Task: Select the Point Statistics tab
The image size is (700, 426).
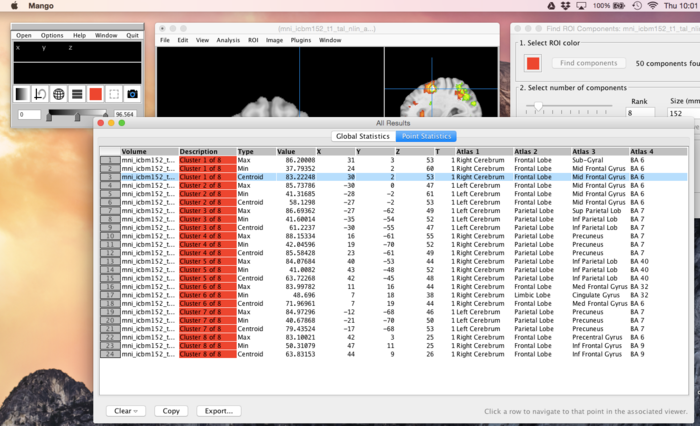Action: click(426, 136)
